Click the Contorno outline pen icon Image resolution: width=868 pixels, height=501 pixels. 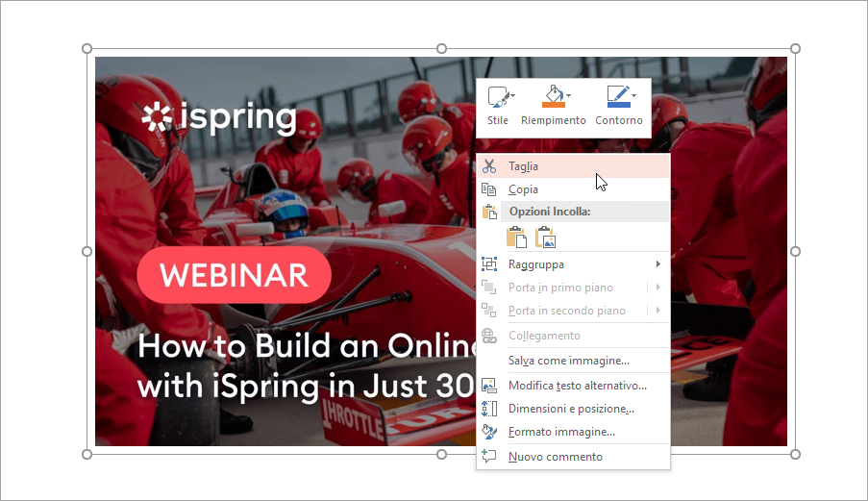click(616, 95)
